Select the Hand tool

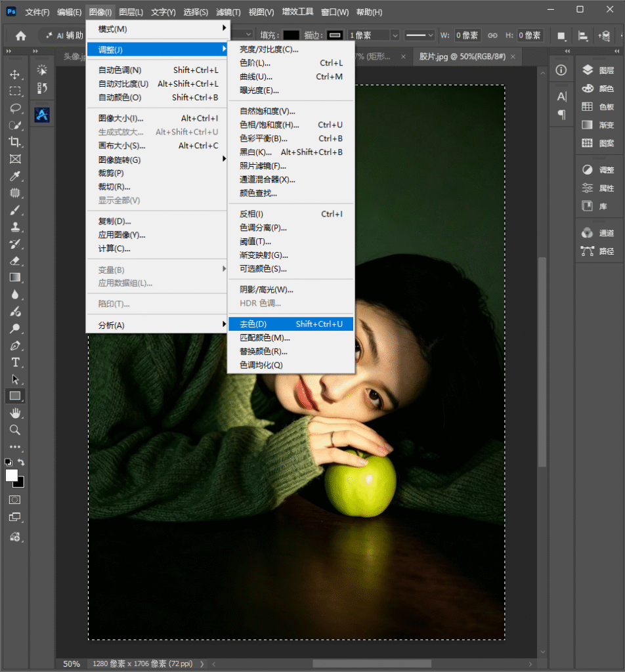click(15, 413)
